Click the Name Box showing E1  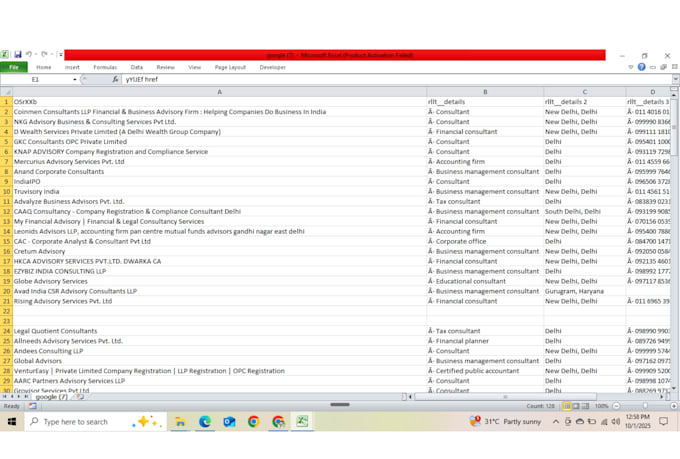click(x=36, y=79)
